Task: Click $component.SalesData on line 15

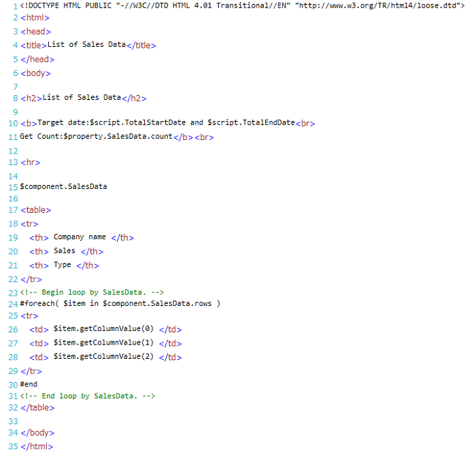Action: coord(63,186)
